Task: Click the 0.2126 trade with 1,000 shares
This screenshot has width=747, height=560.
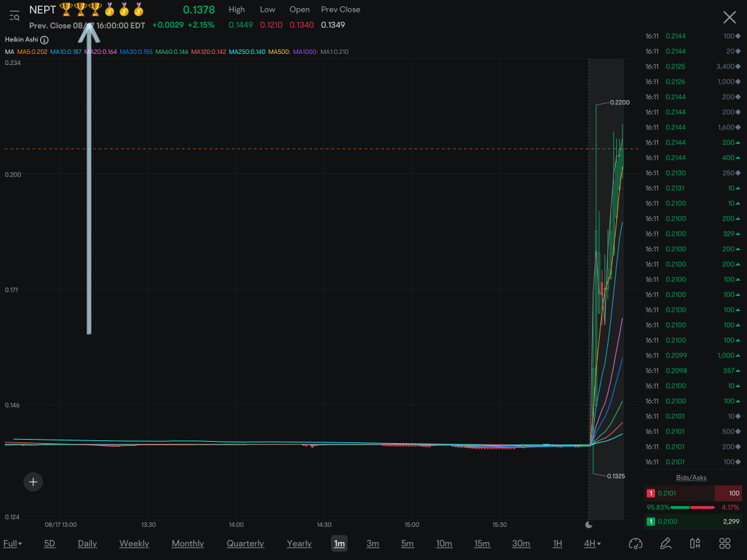Action: tap(693, 82)
